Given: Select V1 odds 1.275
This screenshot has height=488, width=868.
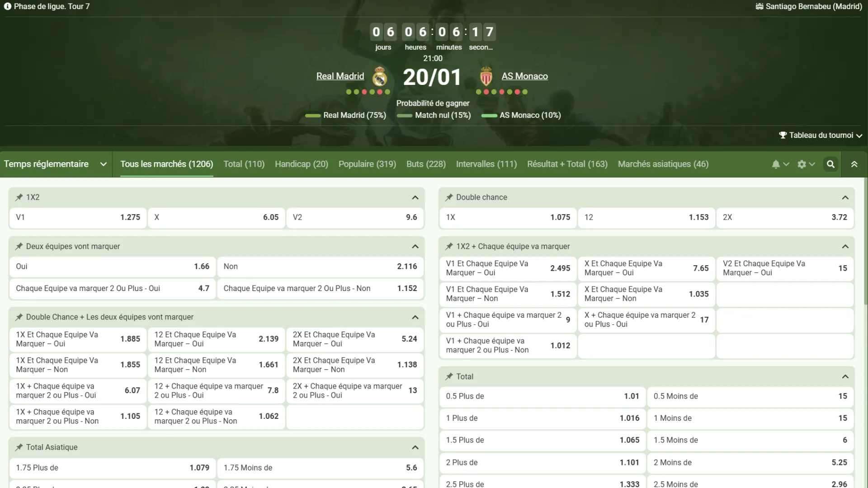Looking at the screenshot, I should coord(78,217).
